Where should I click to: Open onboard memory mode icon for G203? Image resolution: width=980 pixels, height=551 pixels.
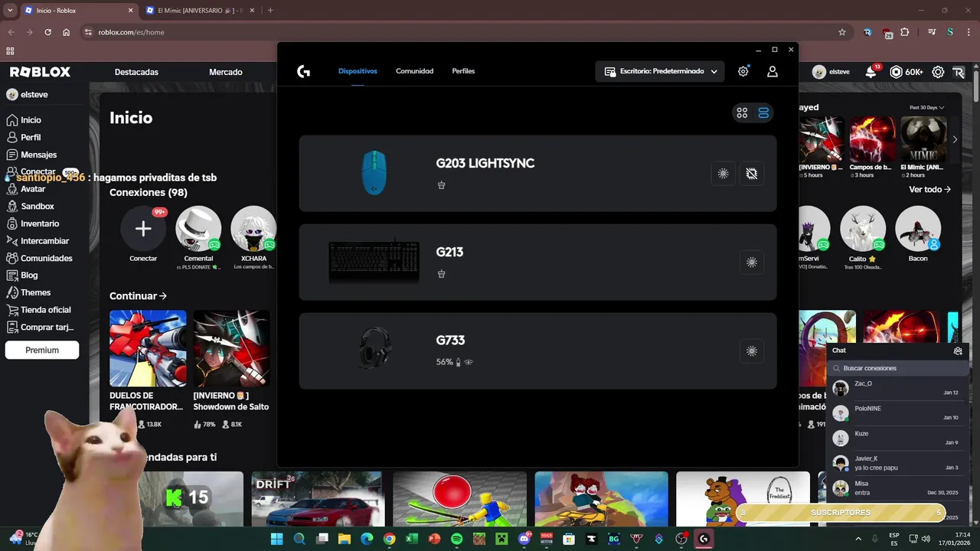(x=752, y=174)
